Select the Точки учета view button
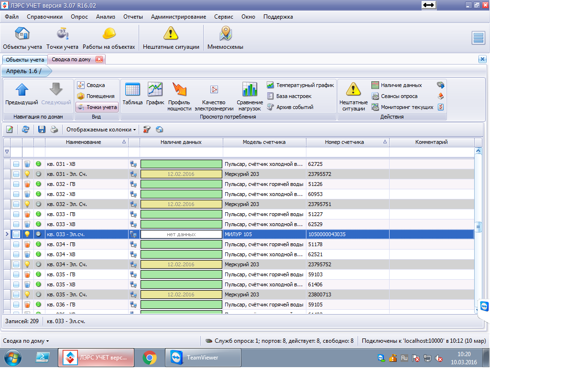The image size is (587, 392). [97, 107]
